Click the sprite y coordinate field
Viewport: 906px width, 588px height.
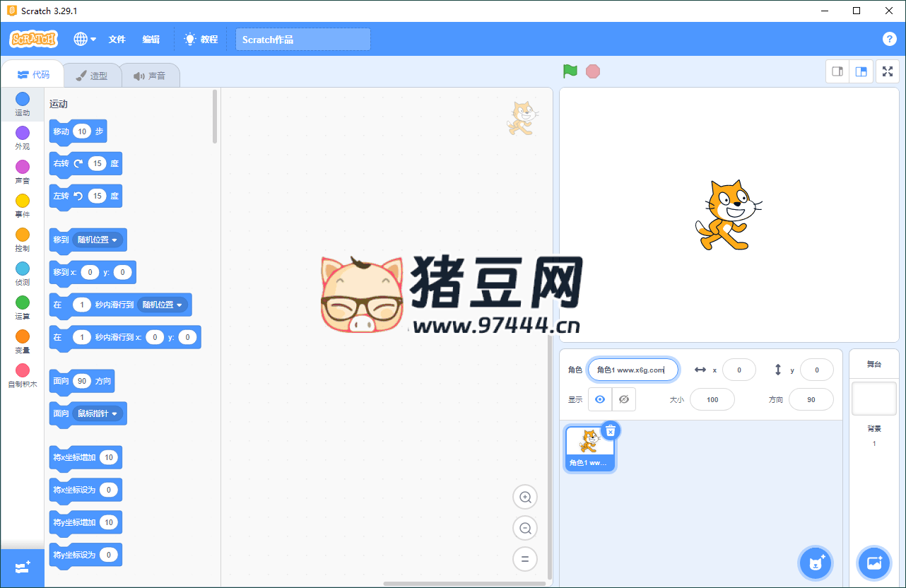[x=817, y=370]
